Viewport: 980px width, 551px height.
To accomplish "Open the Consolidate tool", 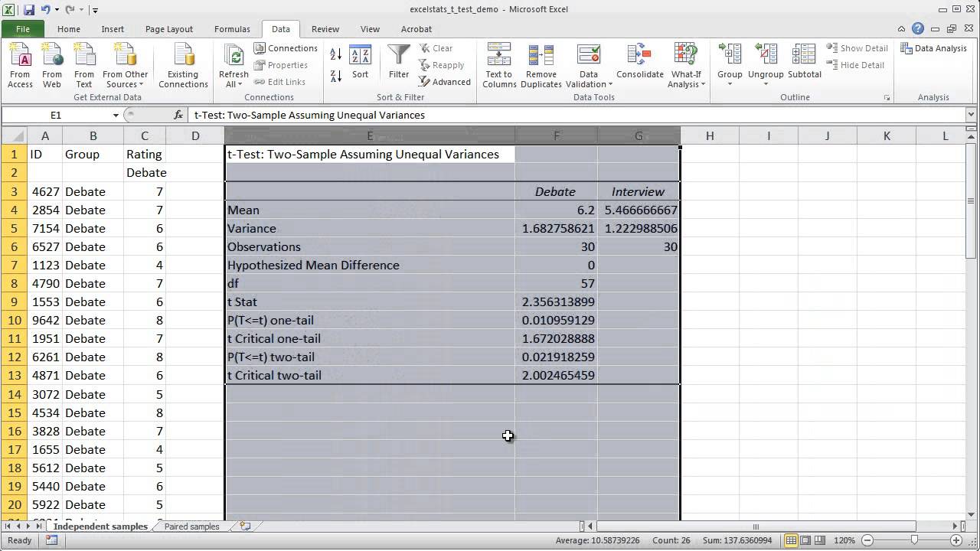I will (x=640, y=63).
